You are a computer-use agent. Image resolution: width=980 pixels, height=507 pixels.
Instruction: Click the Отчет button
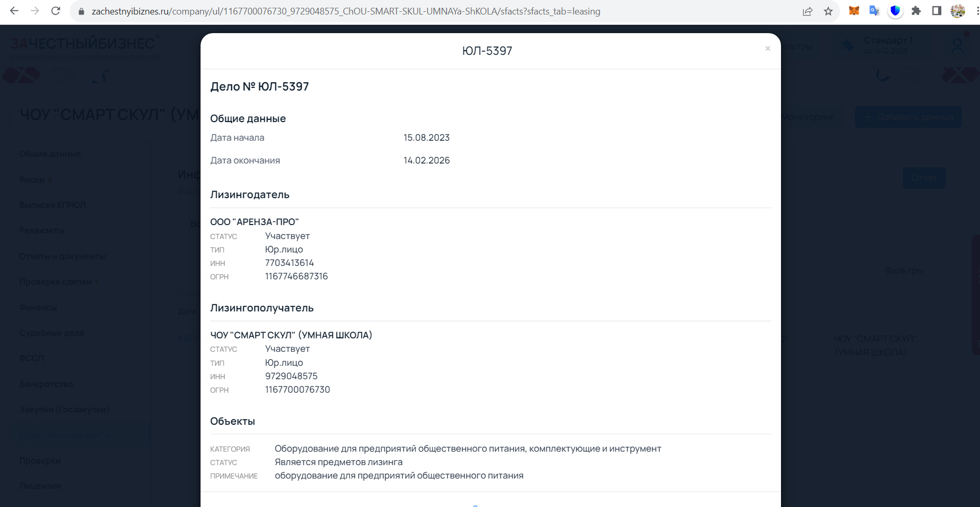(x=924, y=178)
